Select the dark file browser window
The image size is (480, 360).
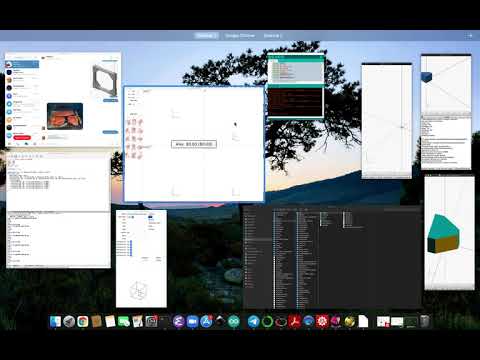tap(332, 258)
